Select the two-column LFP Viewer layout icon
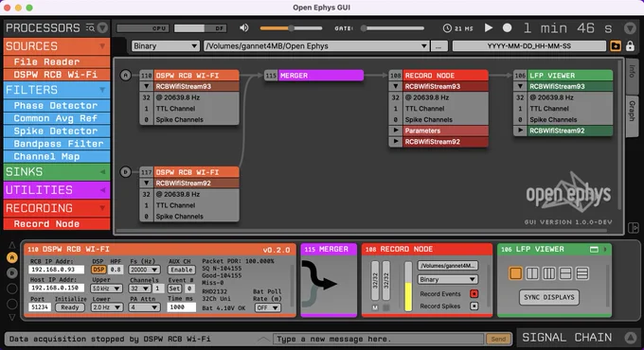Image resolution: width=644 pixels, height=350 pixels. coord(532,273)
